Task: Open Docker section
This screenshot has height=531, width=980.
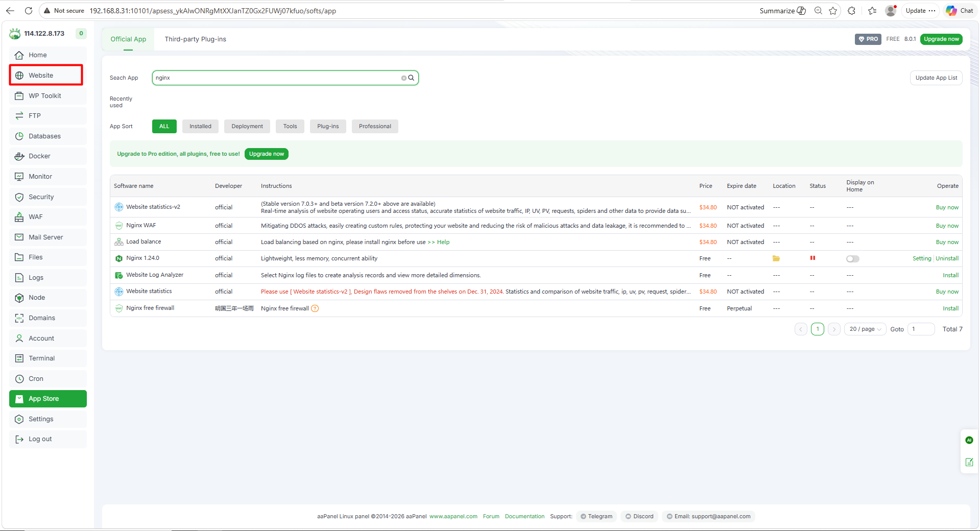Action: (47, 156)
